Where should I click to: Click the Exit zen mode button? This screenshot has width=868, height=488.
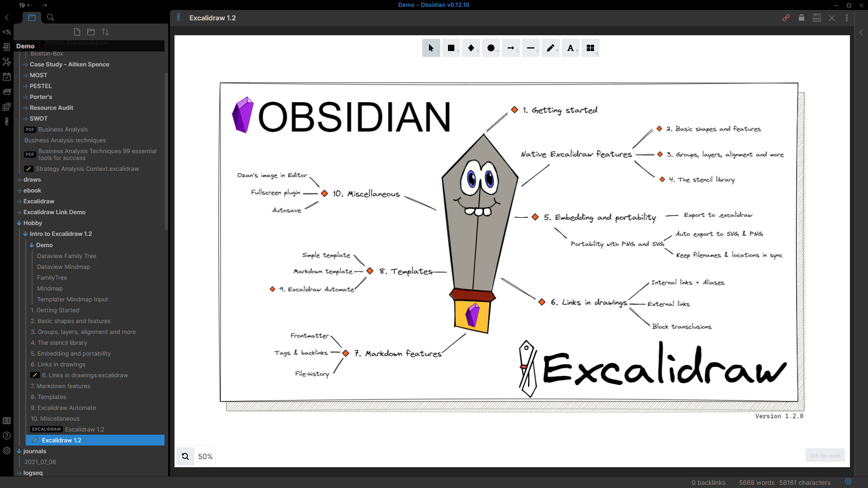(825, 455)
